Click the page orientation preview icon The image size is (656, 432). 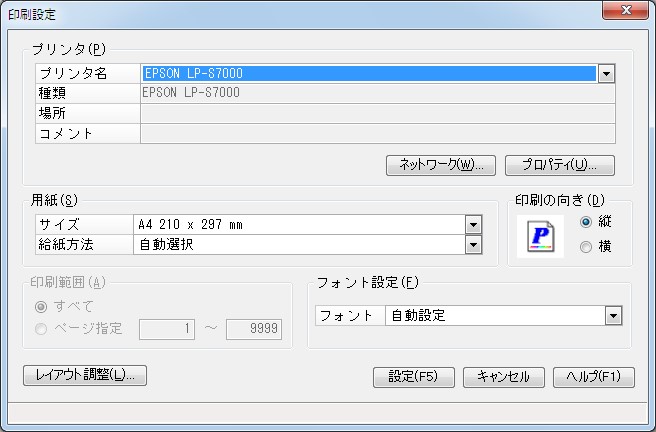(540, 235)
